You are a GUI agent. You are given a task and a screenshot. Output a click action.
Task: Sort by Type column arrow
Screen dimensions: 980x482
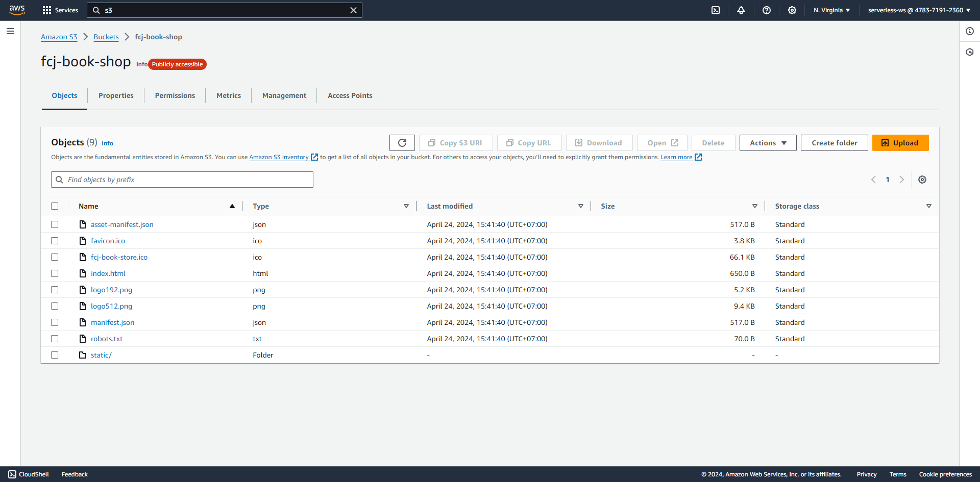coord(406,206)
